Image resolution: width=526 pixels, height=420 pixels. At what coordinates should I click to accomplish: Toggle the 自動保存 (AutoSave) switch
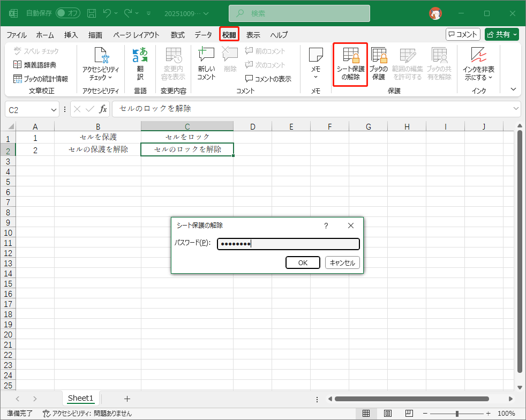68,13
